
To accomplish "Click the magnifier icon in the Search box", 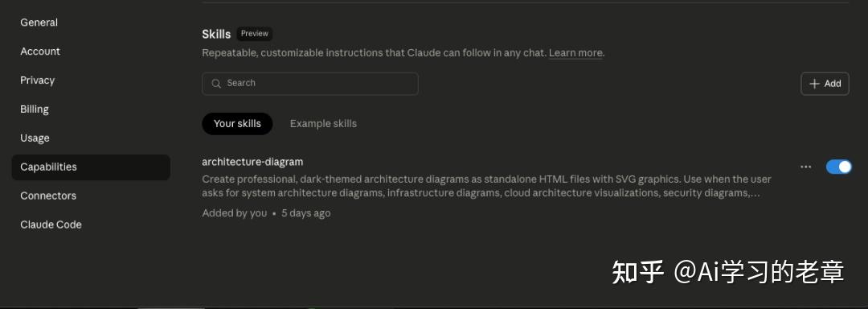I will tap(216, 84).
